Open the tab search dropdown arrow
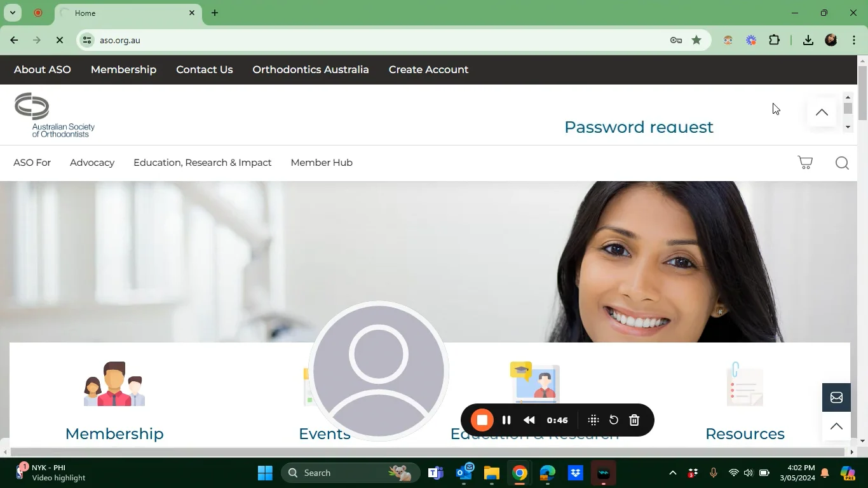Screen dimensions: 868x488 (x=12, y=13)
